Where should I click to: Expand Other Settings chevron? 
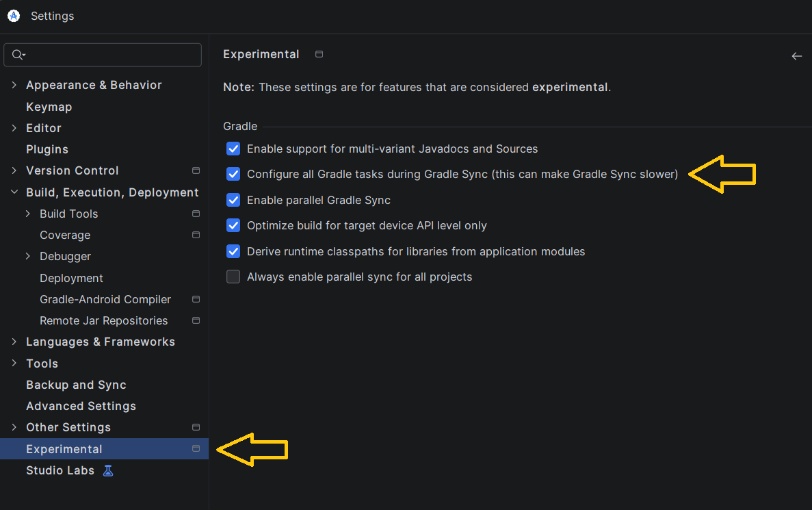(14, 427)
